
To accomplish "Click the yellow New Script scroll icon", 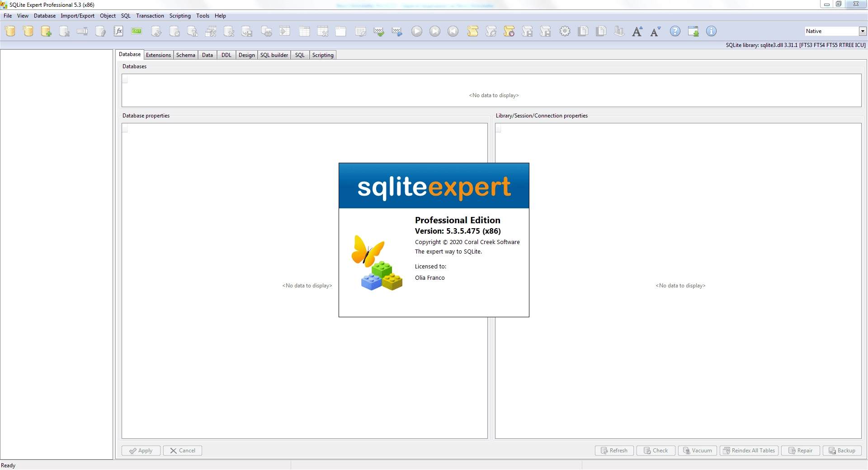I will pos(473,31).
